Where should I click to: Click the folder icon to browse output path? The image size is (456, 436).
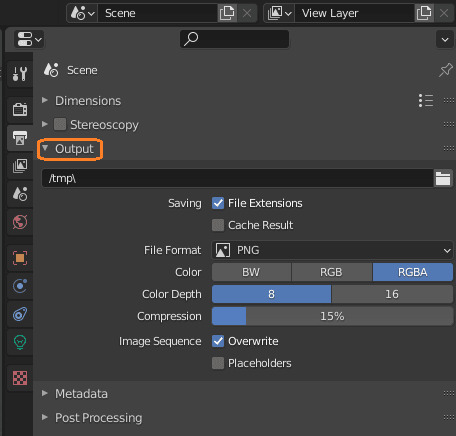point(443,178)
